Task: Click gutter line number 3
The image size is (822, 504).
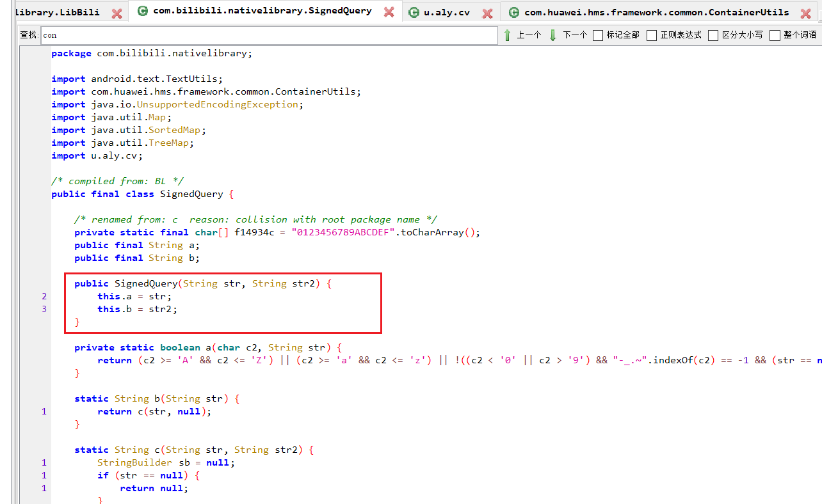Action: coord(44,309)
